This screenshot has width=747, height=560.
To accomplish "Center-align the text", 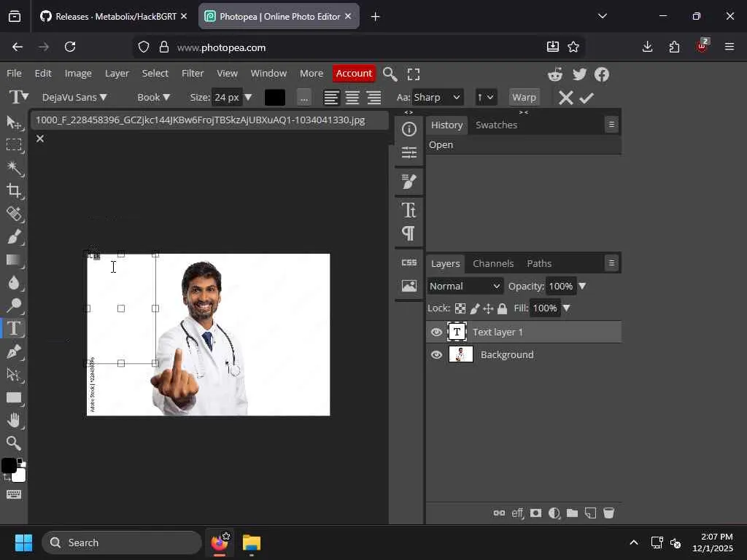I will click(x=352, y=98).
